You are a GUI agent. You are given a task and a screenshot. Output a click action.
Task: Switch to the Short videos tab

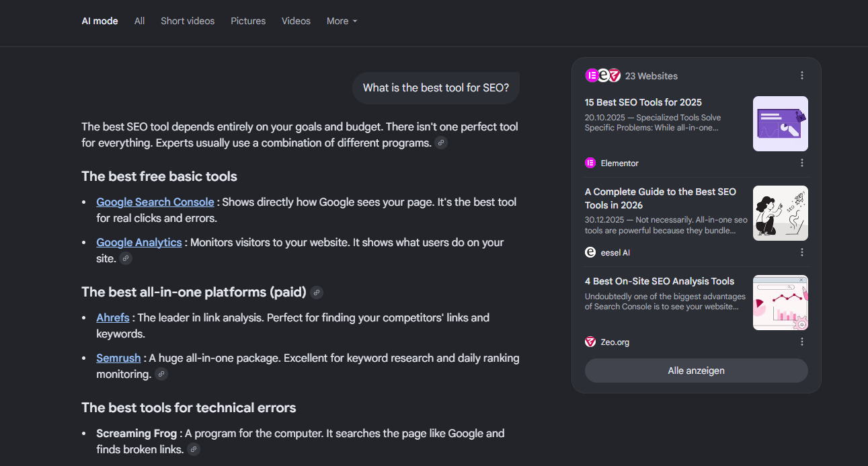[x=188, y=21]
